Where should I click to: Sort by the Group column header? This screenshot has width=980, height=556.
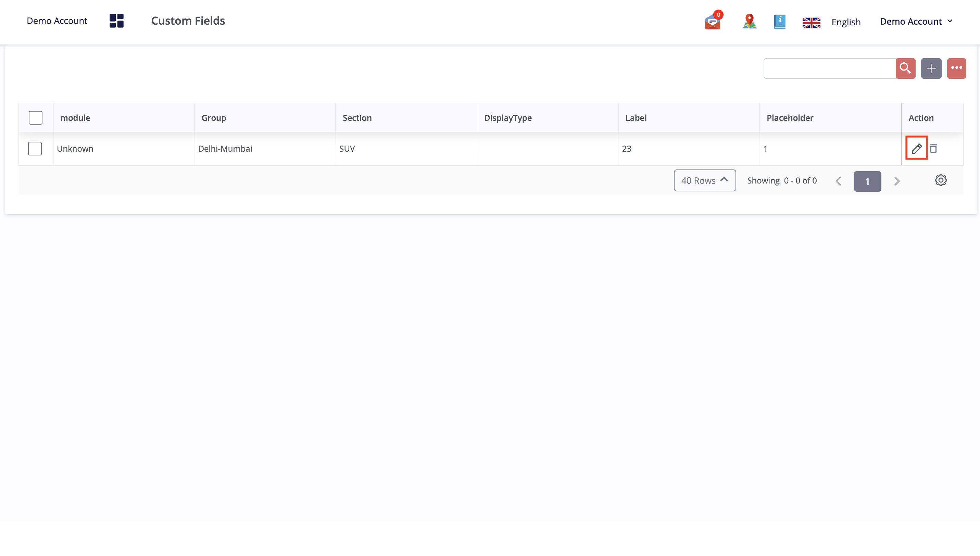214,118
